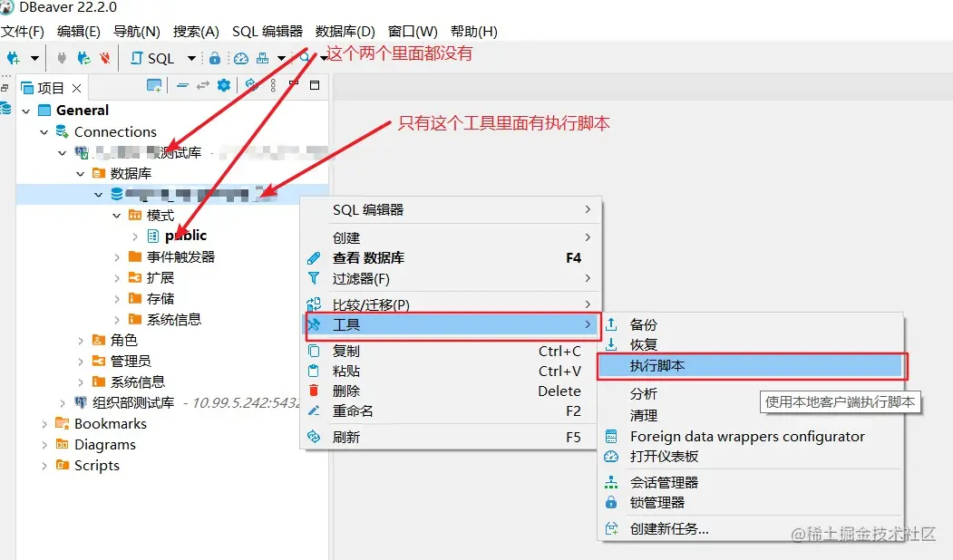Viewport: 953px width, 560px height.
Task: Expand the 管理员 folder
Action: (80, 362)
